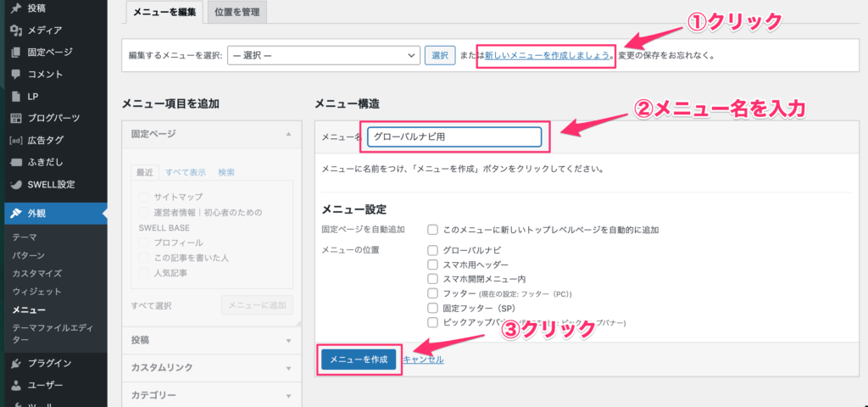The image size is (868, 407).
Task: Expand the カスタムリンク accordion panel
Action: [212, 368]
